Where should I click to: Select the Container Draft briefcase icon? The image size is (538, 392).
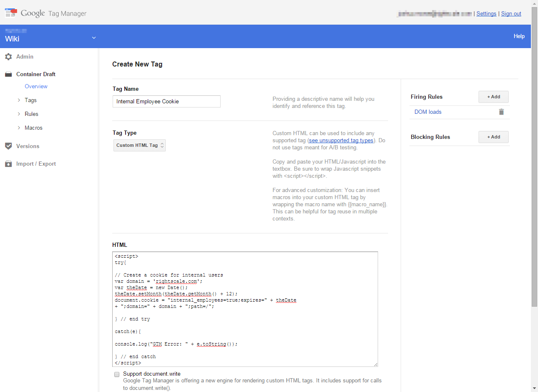point(8,74)
